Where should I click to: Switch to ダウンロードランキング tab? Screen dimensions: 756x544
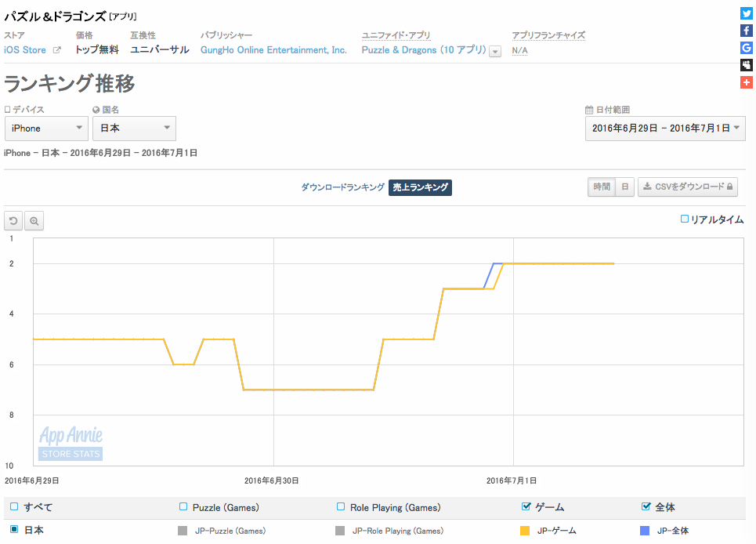pos(343,187)
